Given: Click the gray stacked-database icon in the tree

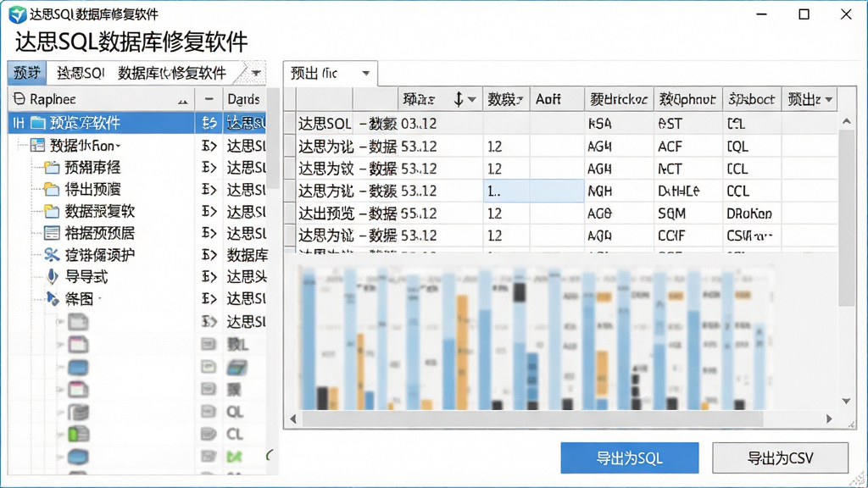Looking at the screenshot, I should [x=78, y=413].
